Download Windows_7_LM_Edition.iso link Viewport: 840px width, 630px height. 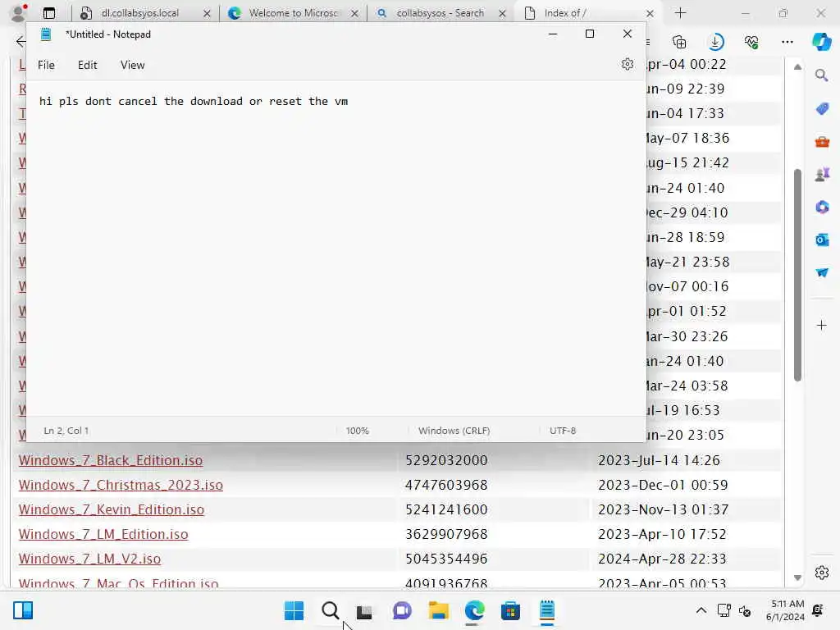point(103,534)
